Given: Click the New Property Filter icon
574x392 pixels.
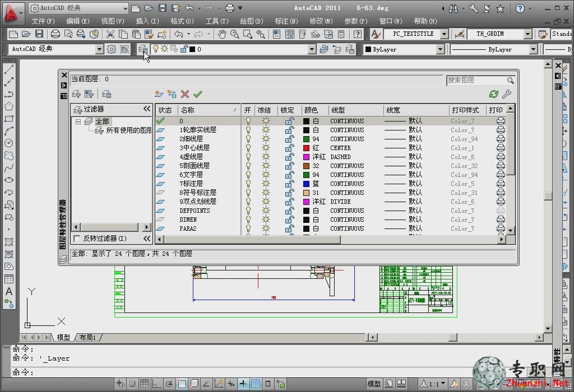Looking at the screenshot, I should pos(76,94).
